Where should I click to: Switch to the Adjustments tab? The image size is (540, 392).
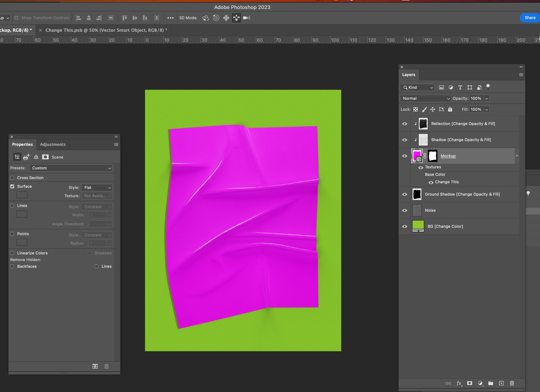(x=53, y=144)
